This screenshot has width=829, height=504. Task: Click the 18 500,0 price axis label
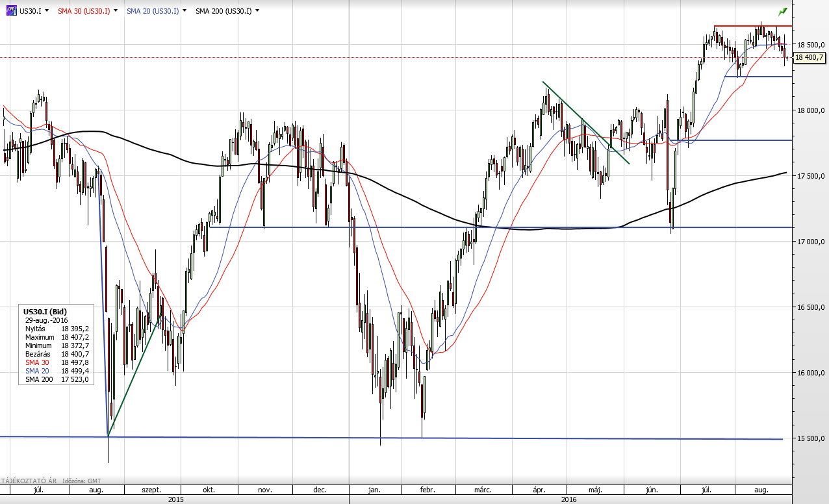(x=810, y=45)
